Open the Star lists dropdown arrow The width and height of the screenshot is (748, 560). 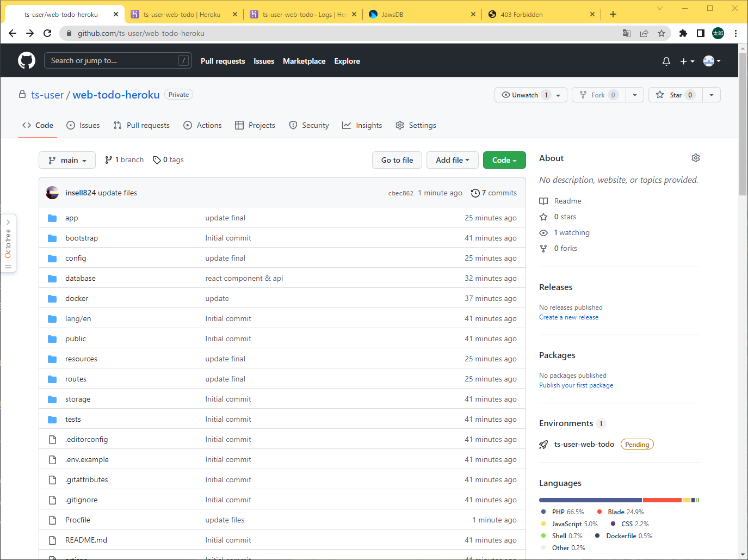(712, 95)
